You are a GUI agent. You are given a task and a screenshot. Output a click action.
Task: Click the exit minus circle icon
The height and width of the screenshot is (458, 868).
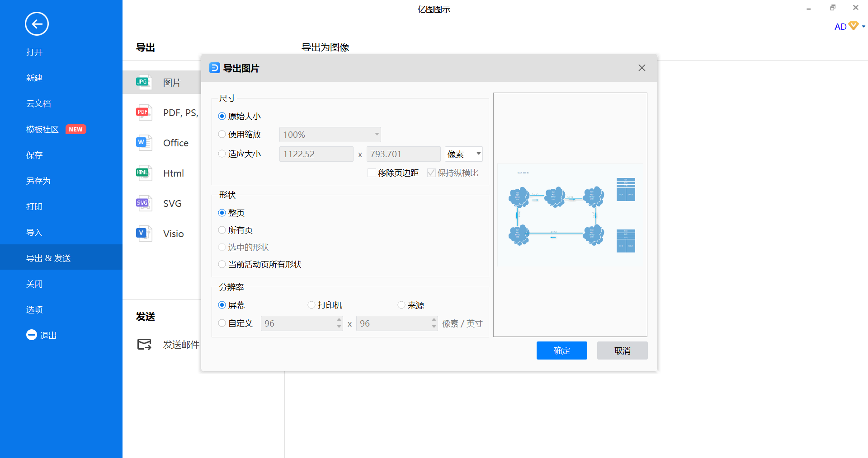(32, 335)
